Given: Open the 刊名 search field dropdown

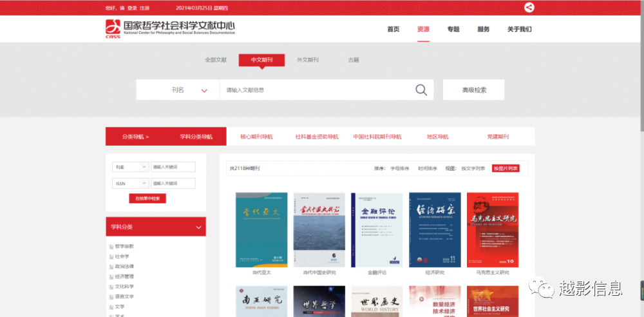Looking at the screenshot, I should point(178,90).
